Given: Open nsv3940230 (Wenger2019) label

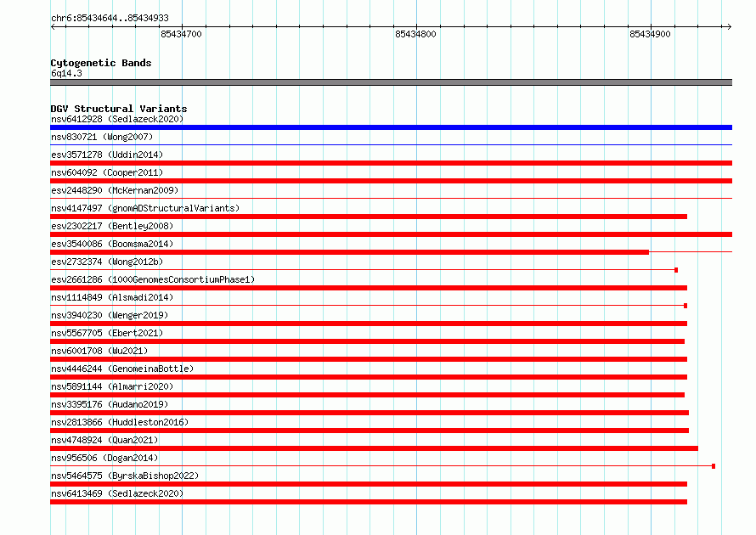Looking at the screenshot, I should (x=110, y=315).
